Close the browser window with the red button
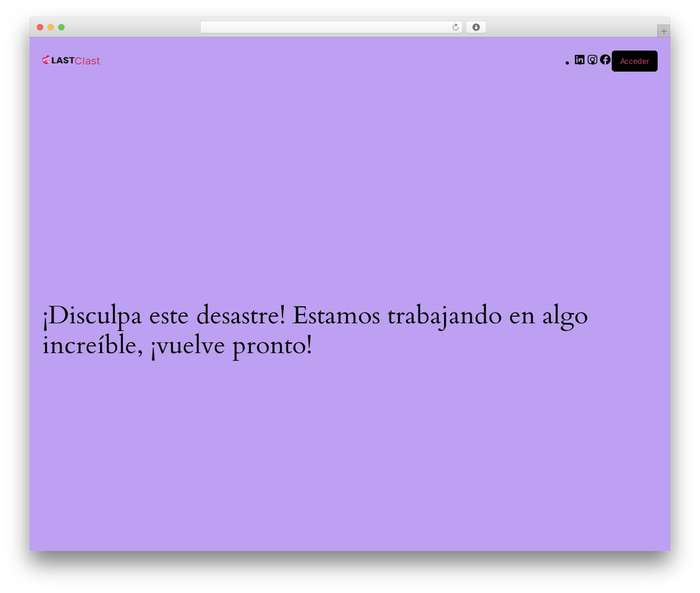 (40, 27)
